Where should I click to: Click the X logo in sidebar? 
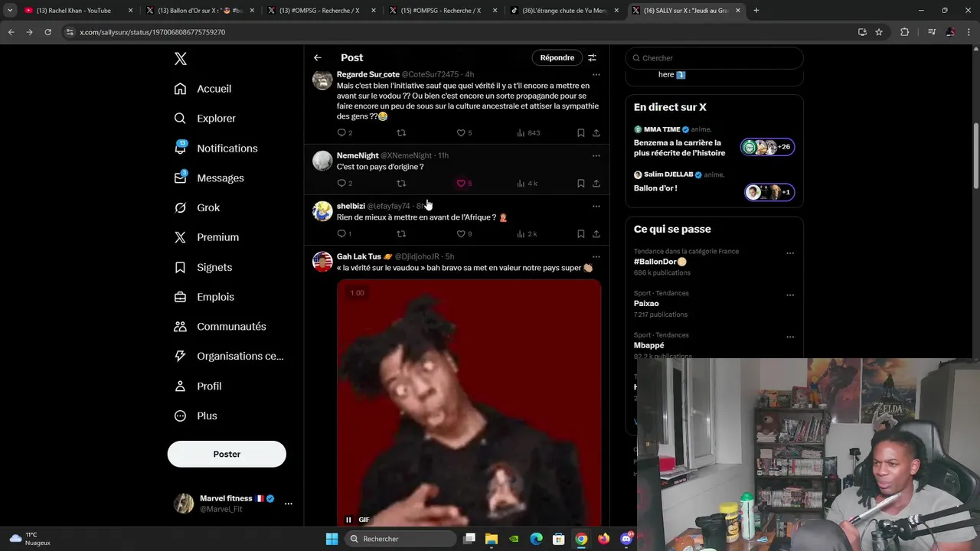click(180, 59)
